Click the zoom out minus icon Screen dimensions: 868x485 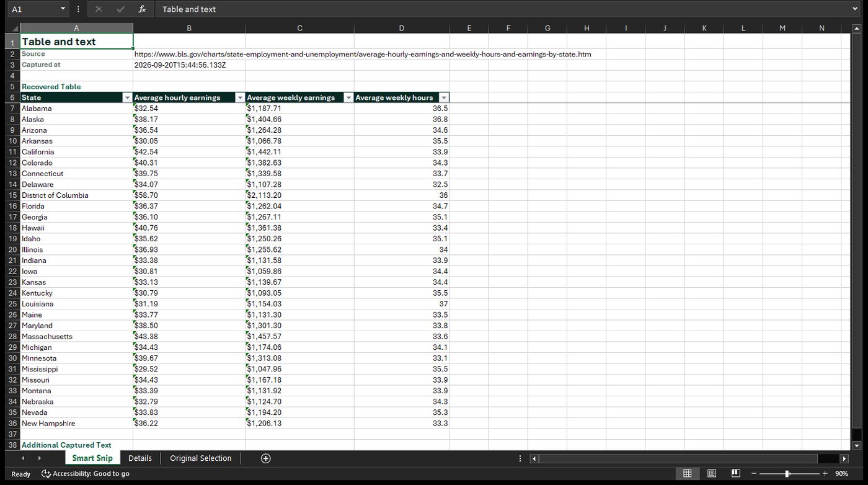754,473
